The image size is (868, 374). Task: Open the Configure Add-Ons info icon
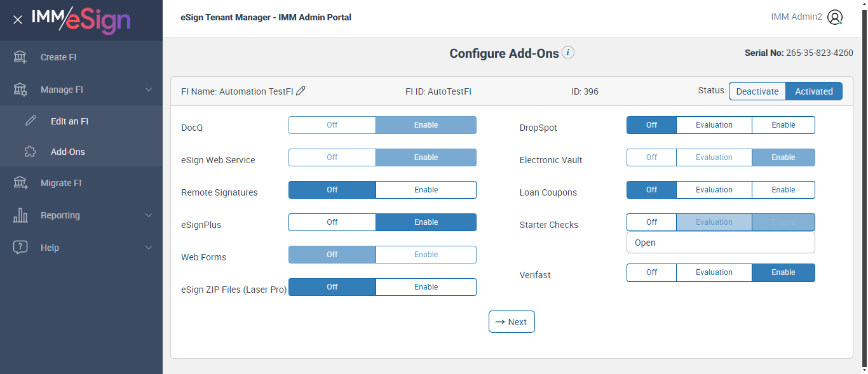[x=568, y=53]
